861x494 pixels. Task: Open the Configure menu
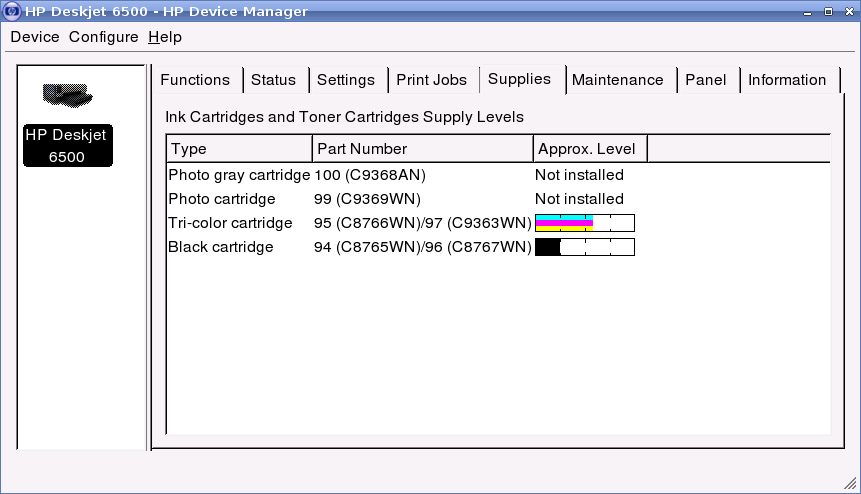click(x=103, y=37)
